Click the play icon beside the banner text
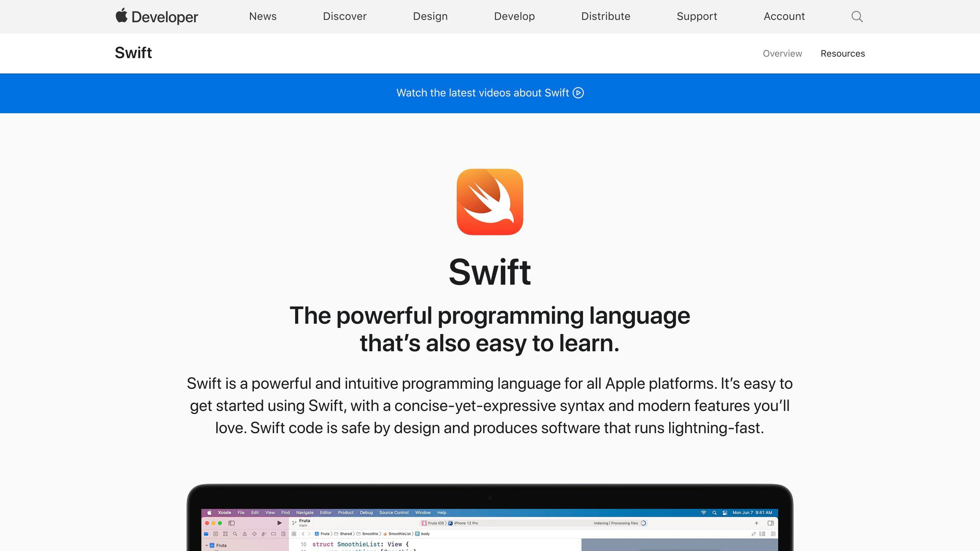Screen dimensions: 980x551 coord(578,93)
